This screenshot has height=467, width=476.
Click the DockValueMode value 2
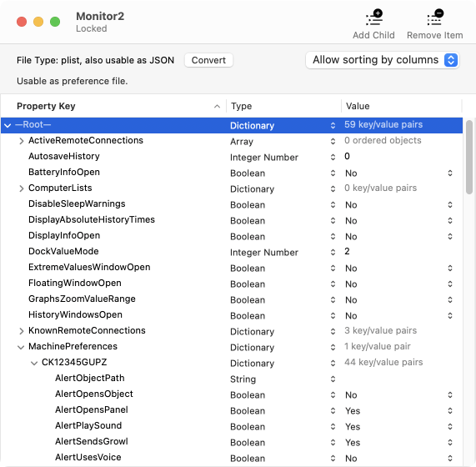pos(347,251)
